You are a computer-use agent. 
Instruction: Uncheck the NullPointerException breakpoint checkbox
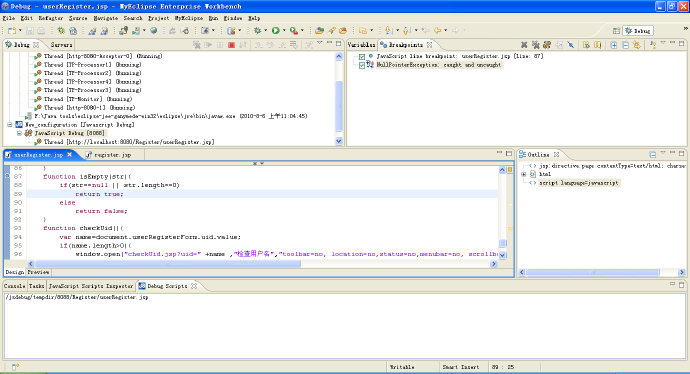pyautogui.click(x=362, y=65)
